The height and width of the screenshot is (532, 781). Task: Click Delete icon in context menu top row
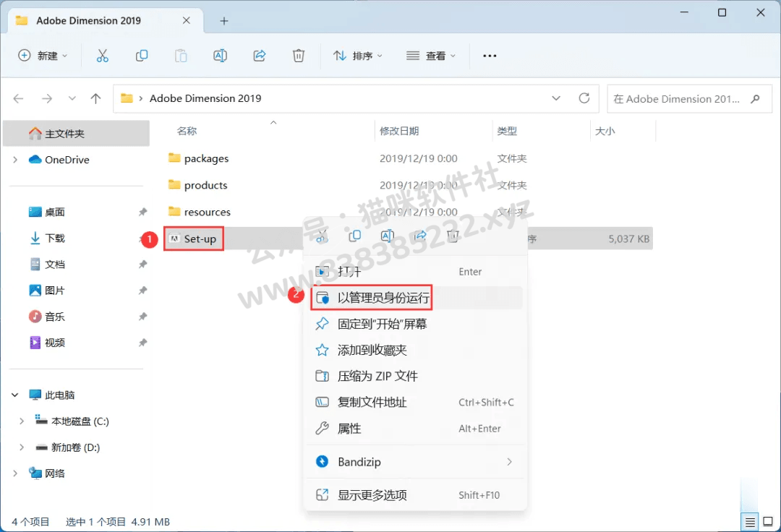pos(453,236)
